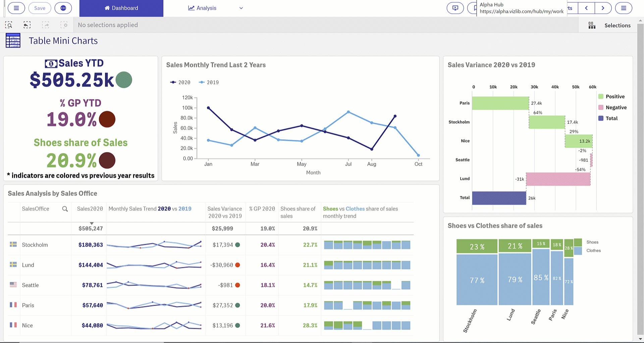Step back in selections
The height and width of the screenshot is (343, 644).
click(27, 25)
